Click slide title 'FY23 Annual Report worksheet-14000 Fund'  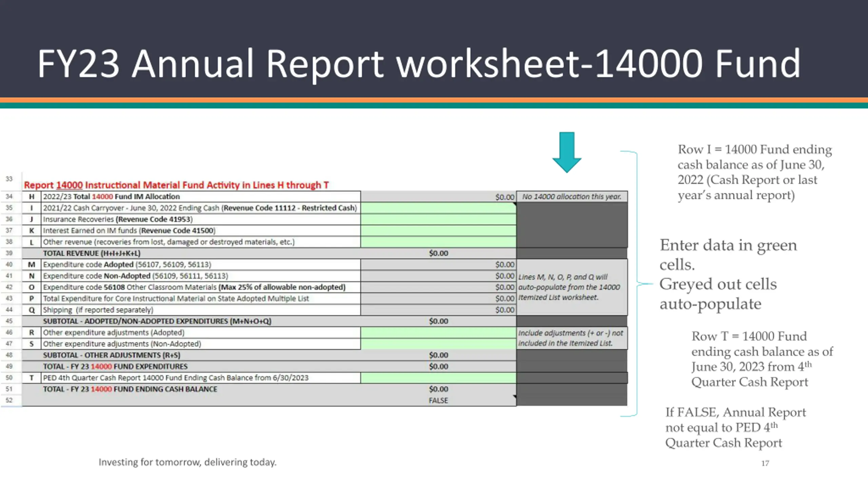click(419, 64)
